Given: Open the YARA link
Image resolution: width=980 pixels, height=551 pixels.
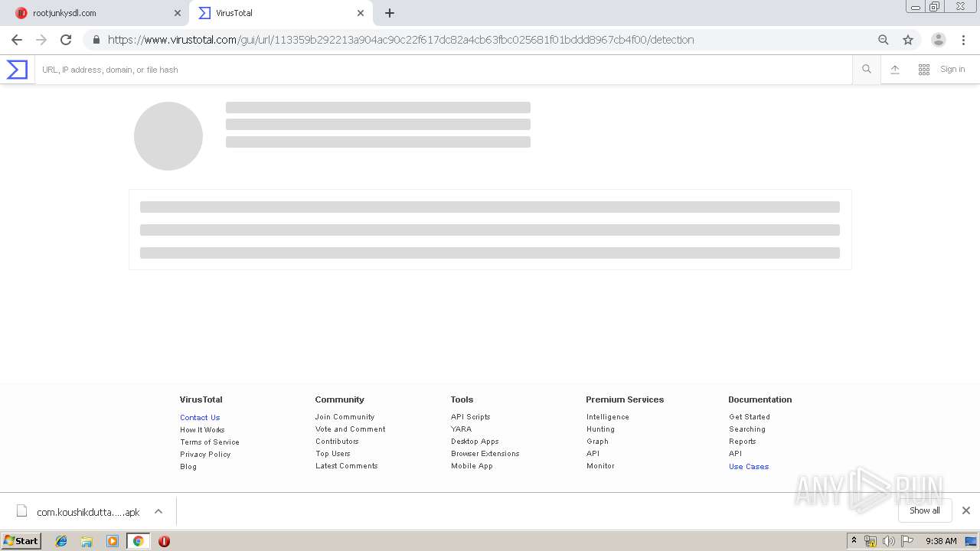Looking at the screenshot, I should 461,429.
